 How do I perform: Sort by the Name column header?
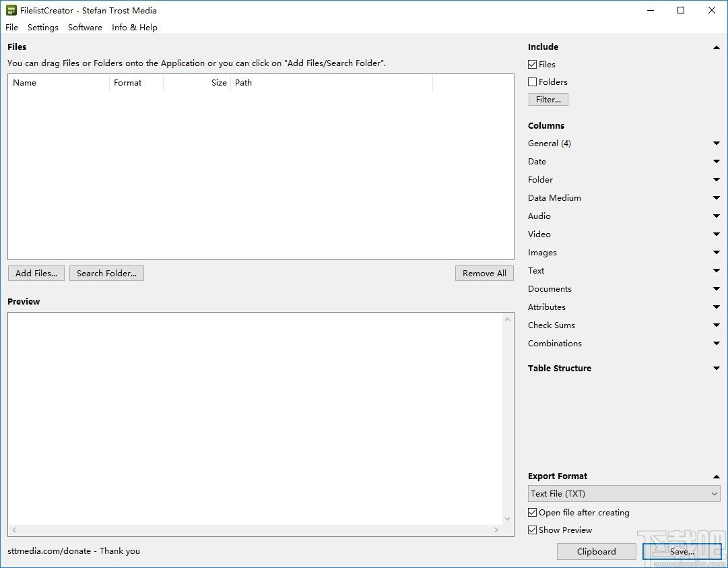click(x=59, y=83)
